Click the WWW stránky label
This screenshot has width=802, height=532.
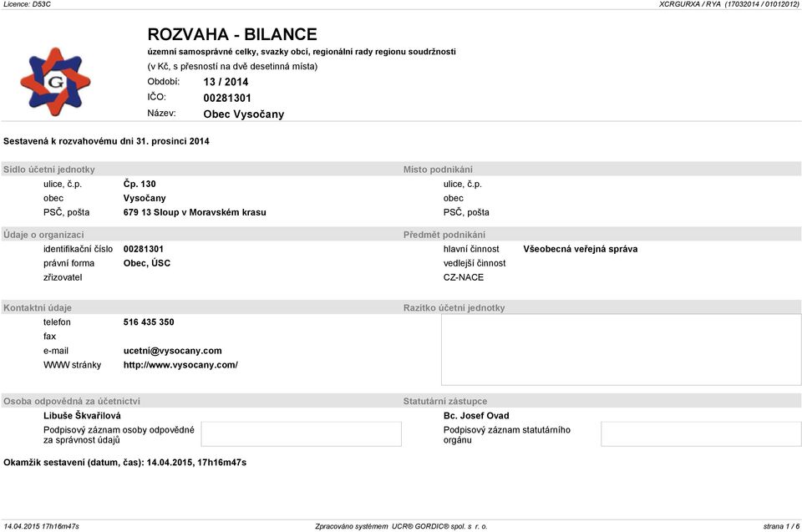72,365
